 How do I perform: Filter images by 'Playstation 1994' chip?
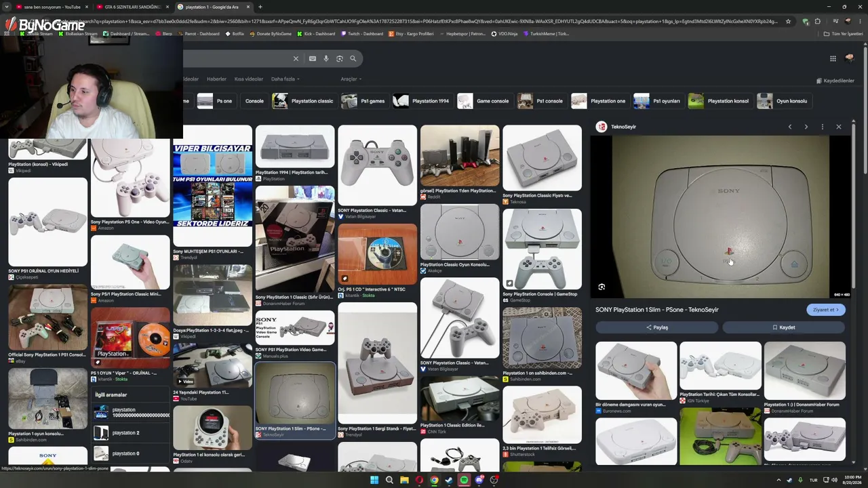pos(422,101)
